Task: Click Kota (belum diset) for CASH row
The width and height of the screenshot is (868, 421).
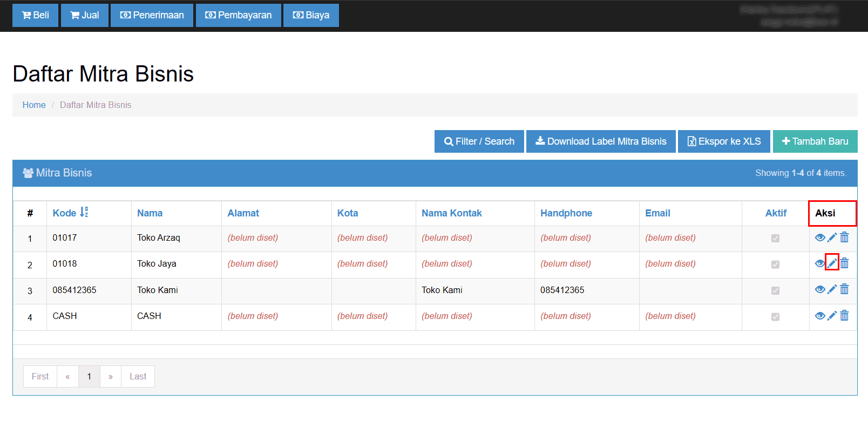Action: point(363,316)
